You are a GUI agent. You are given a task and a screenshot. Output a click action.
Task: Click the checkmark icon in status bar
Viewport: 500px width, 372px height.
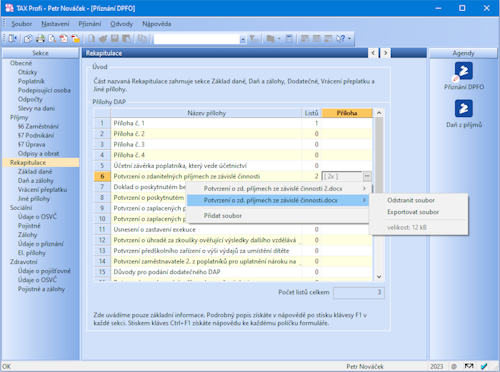pos(484,366)
